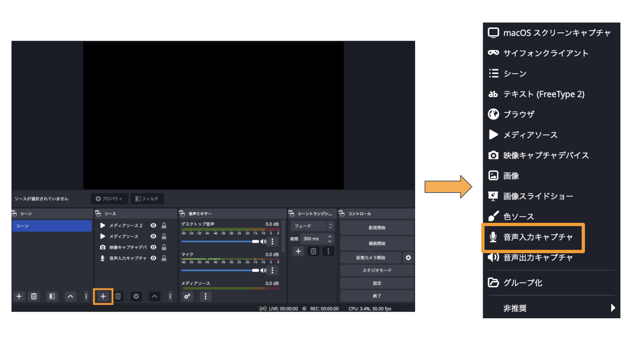Hide 映像キャプチャデバイス with its eye icon
644x349 pixels.
153,247
